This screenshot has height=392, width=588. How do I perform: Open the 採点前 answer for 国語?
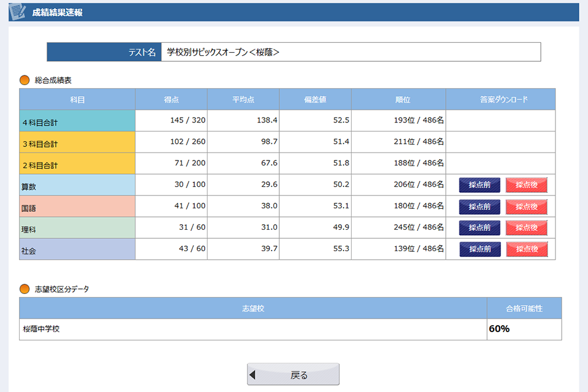478,206
